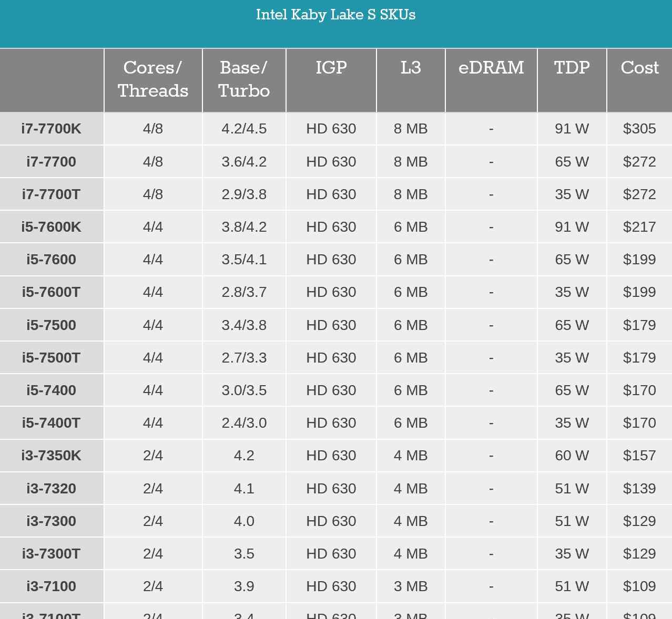Screen dimensions: 672x619
Task: Click the HD 630 cell in i5-7500 row
Action: point(331,325)
